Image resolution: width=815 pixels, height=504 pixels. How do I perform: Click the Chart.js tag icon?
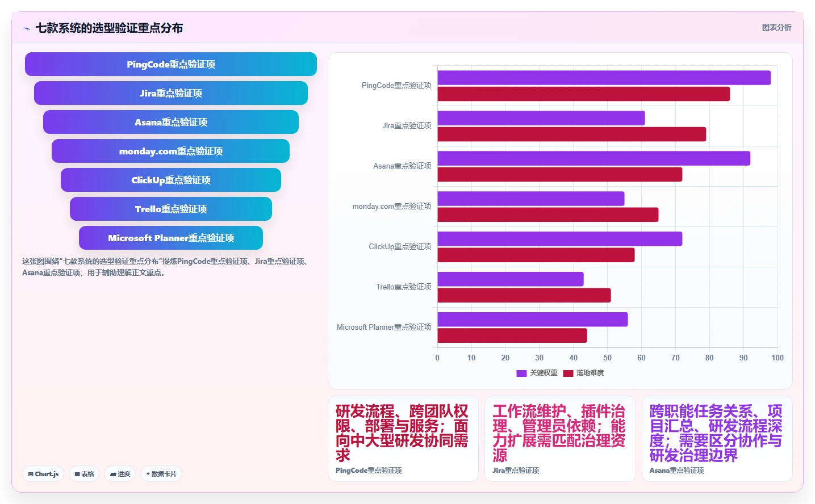(x=31, y=474)
